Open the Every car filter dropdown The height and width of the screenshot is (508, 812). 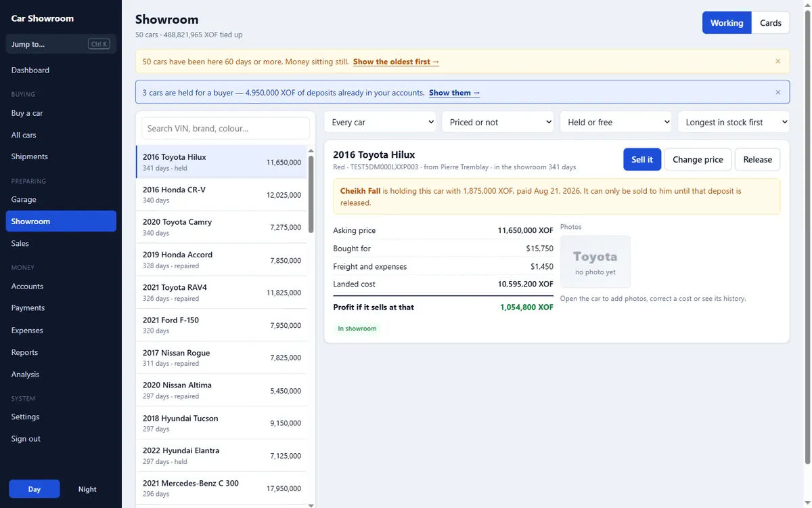click(380, 122)
